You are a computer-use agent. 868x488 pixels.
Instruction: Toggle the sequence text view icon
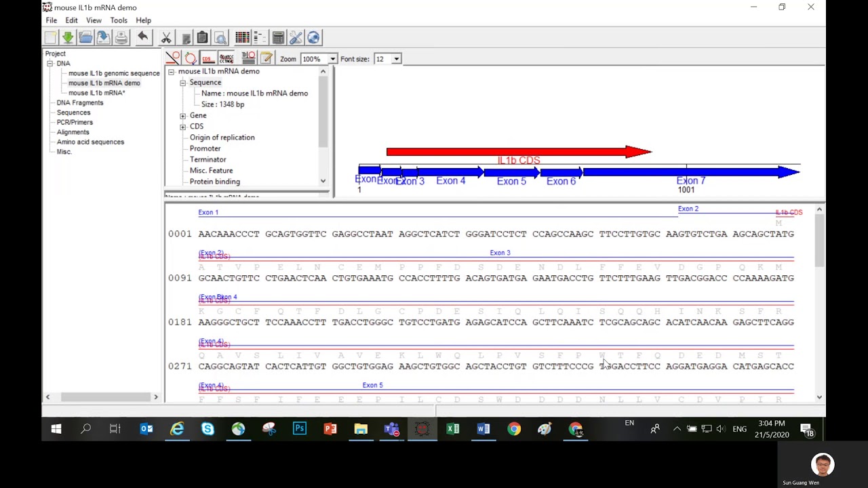226,58
